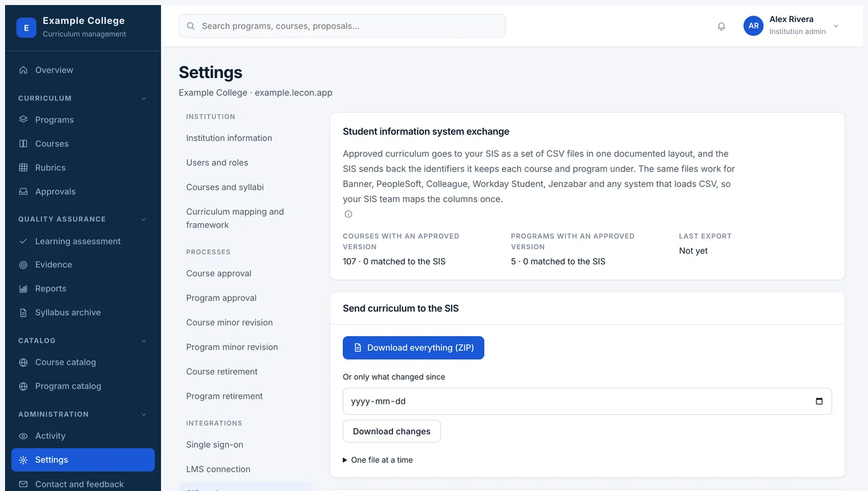Screen dimensions: 868x491
Task: Collapse the Quality Assurance sidebar section
Action: [143, 220]
